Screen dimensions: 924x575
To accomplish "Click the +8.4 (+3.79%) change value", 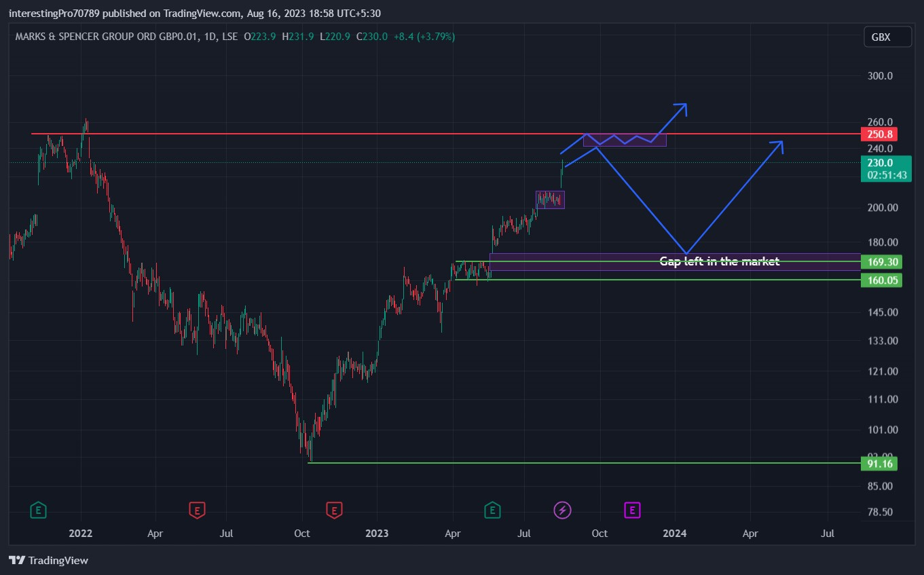I will [424, 37].
